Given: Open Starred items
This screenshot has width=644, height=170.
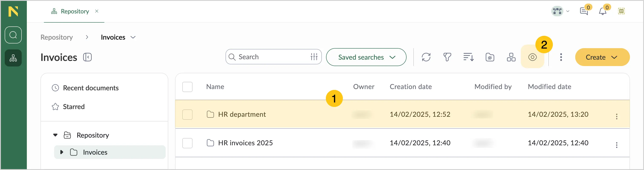Looking at the screenshot, I should [x=74, y=107].
